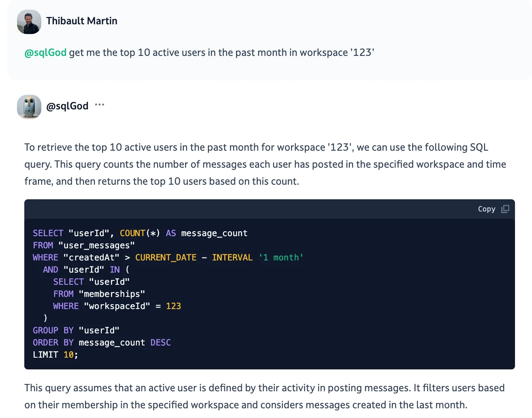Click the '1 month' interval string in code
The width and height of the screenshot is (532, 418).
tap(281, 257)
